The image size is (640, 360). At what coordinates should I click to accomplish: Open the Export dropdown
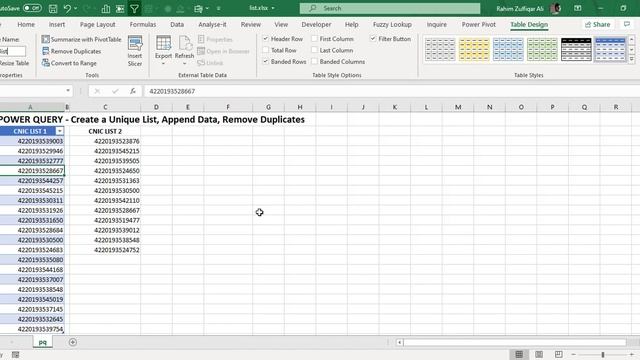click(x=163, y=64)
